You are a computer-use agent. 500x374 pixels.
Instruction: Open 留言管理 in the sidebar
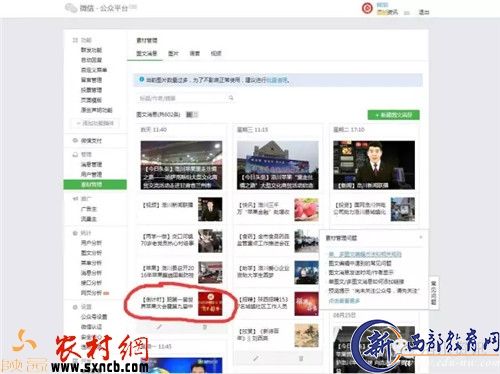point(91,80)
